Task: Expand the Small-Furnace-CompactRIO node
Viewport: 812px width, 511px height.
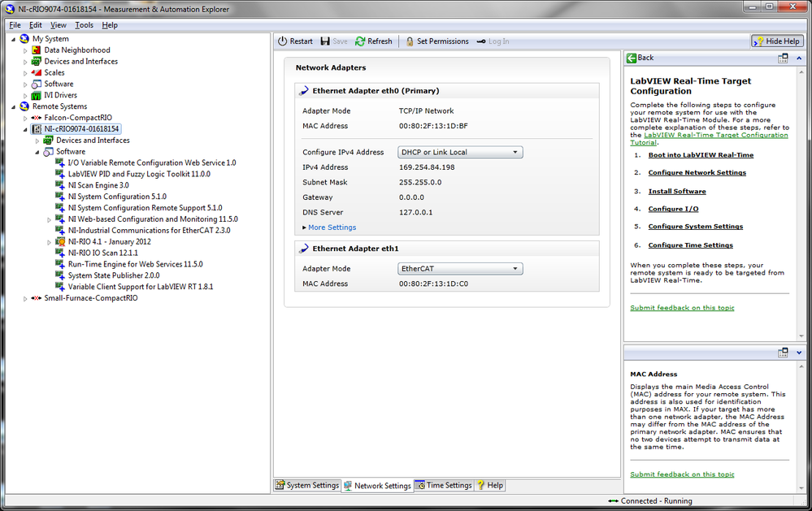Action: pos(25,299)
